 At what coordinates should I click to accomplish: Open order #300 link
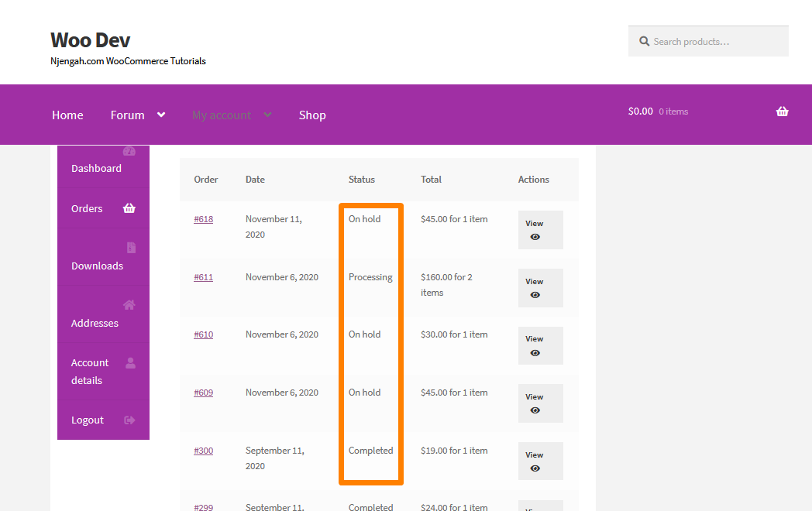coord(204,451)
